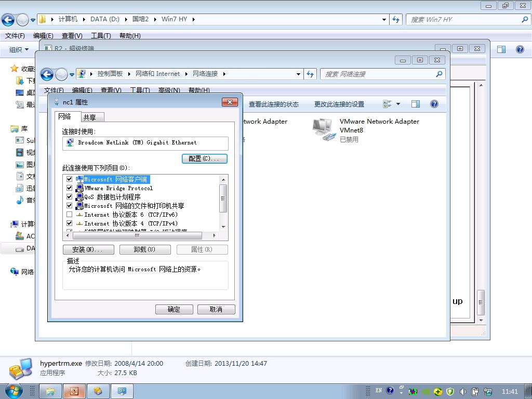Screen dimensions: 532x399
Task: Click 计算机 breadcrumb in Win7 HY explorer
Action: 68,19
